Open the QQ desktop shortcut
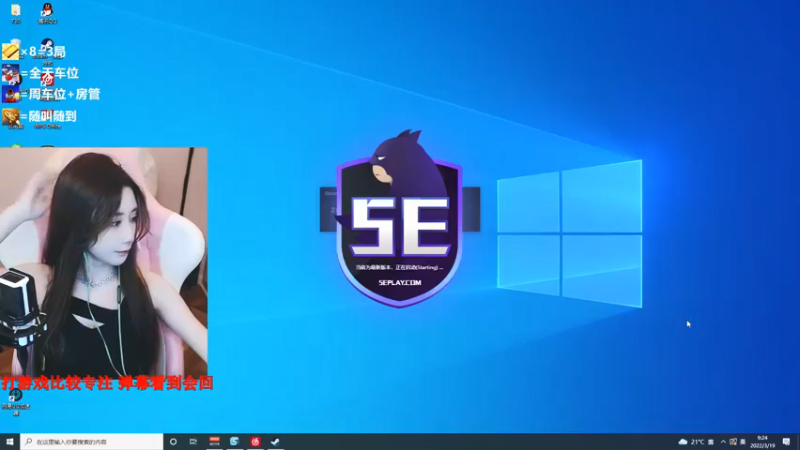The image size is (800, 450). point(47,14)
